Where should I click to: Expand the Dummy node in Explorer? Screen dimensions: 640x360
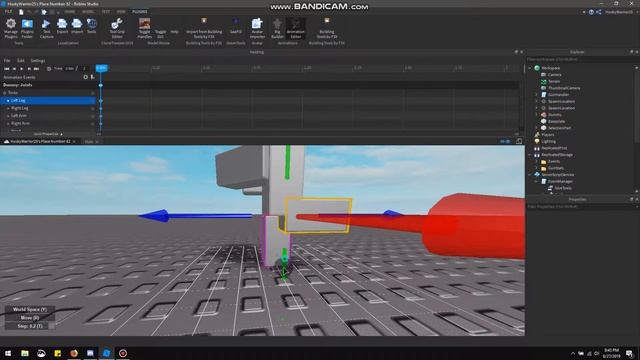[537, 115]
